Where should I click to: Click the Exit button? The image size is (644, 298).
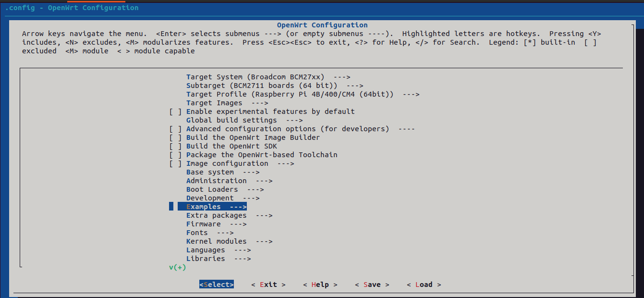coord(268,285)
